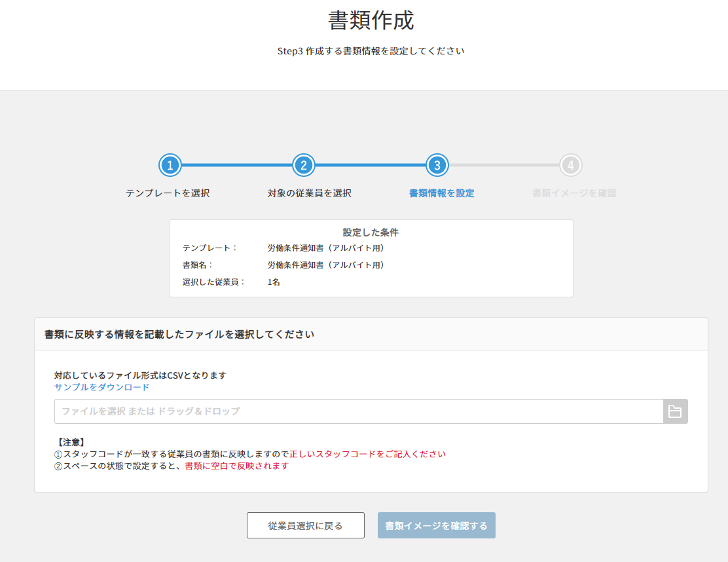Click the 1名 selected employee count
The height and width of the screenshot is (562, 728).
click(274, 282)
